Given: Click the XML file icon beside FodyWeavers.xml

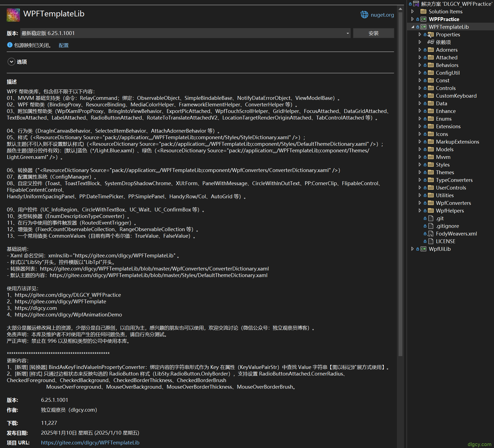Looking at the screenshot, I should pyautogui.click(x=431, y=234).
